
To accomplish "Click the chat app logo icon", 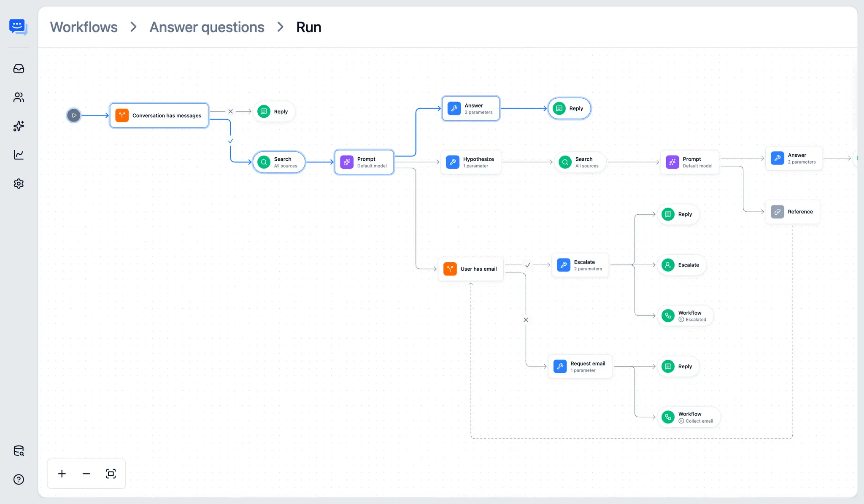I will tap(18, 27).
